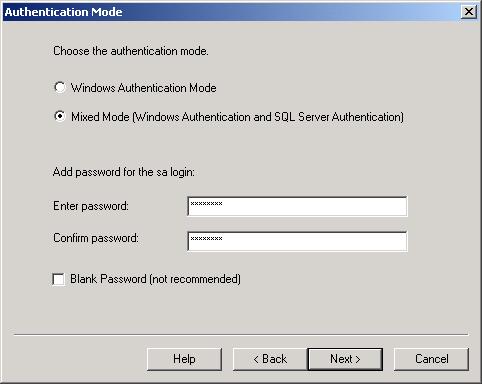Click the Mixed Mode SQL Server Authentication label

(x=237, y=117)
